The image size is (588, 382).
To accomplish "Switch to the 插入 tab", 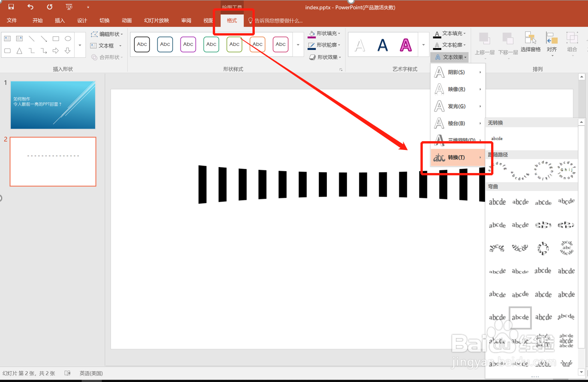I will click(x=60, y=21).
